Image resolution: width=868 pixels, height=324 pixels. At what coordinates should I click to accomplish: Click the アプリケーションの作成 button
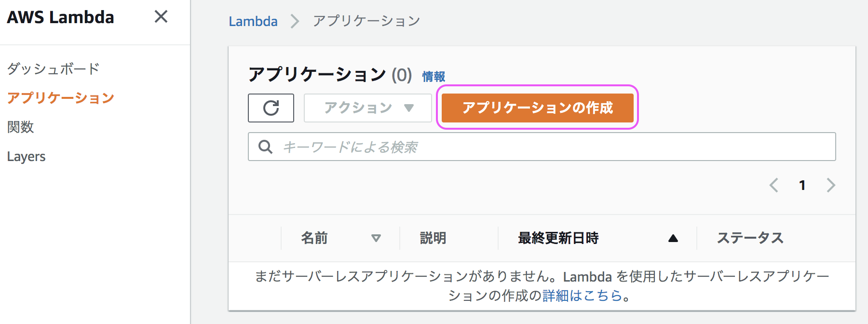[537, 108]
